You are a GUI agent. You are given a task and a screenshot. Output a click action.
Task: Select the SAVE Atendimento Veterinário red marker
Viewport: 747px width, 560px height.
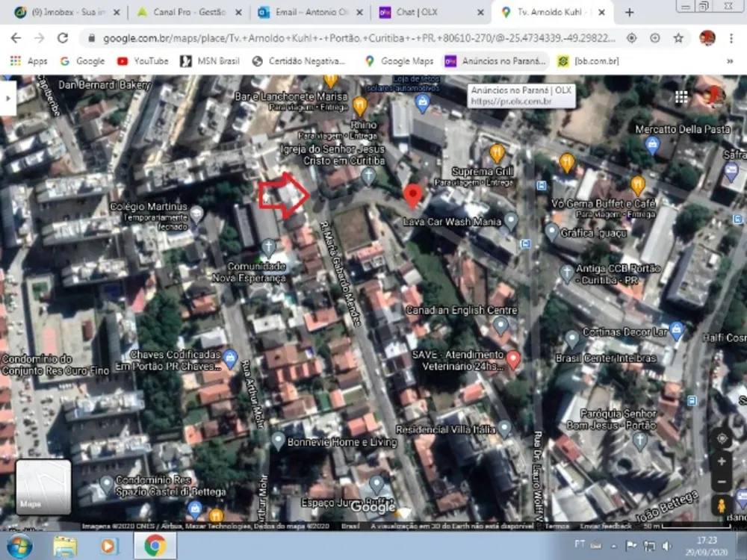513,360
